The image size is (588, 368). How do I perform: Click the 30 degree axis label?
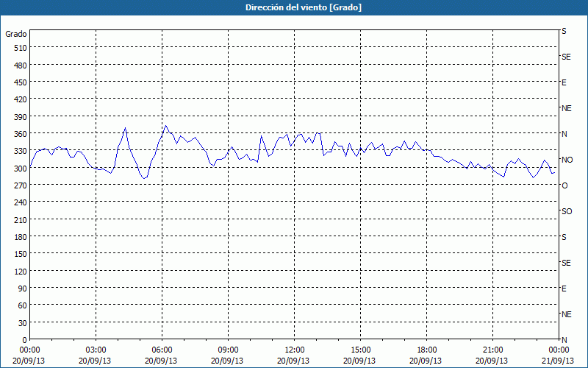pyautogui.click(x=23, y=323)
